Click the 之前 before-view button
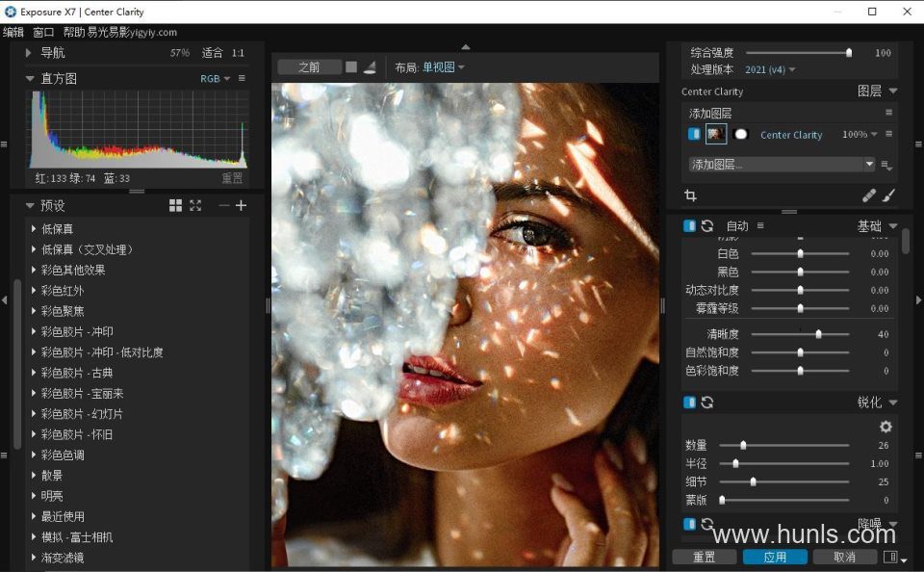This screenshot has width=924, height=572. (x=309, y=67)
